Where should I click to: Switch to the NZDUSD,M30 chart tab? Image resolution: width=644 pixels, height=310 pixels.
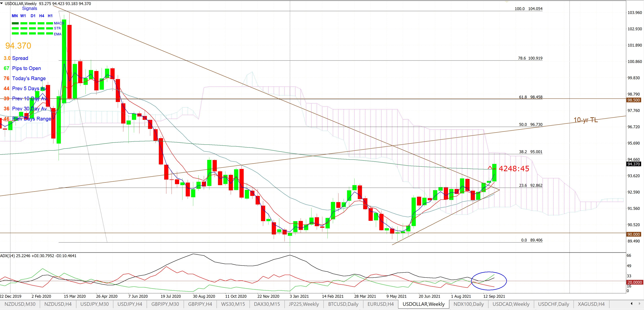20,304
